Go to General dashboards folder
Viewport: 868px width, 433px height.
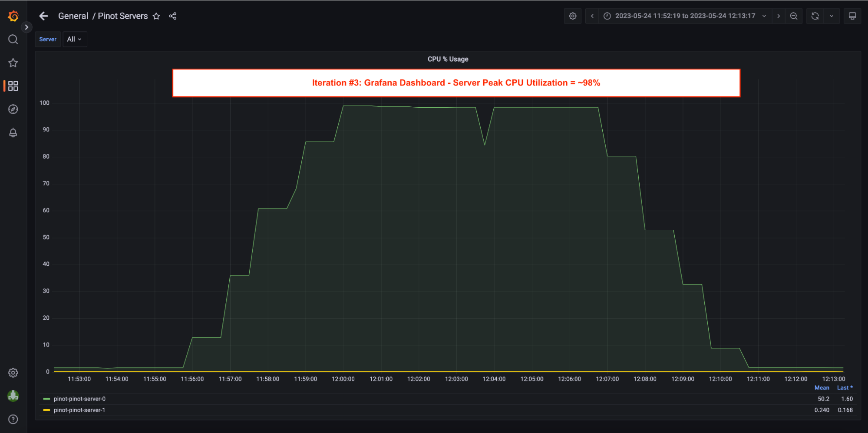[x=73, y=16]
